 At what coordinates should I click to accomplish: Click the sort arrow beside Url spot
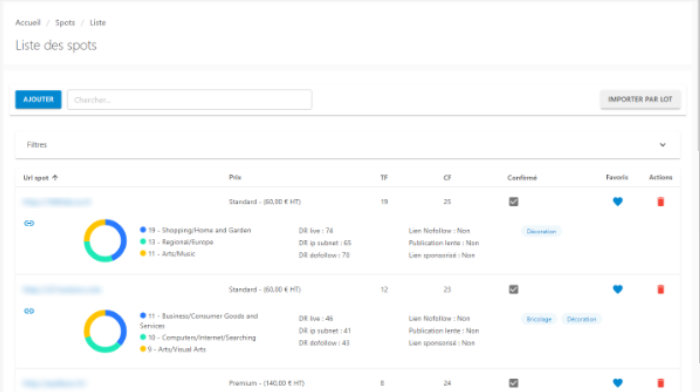coord(55,177)
